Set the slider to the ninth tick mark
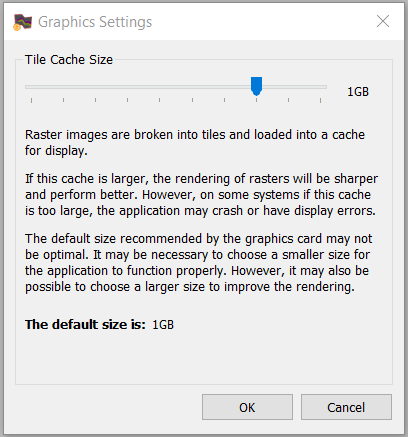Viewport: 408px width, 437px height. pyautogui.click(x=288, y=100)
